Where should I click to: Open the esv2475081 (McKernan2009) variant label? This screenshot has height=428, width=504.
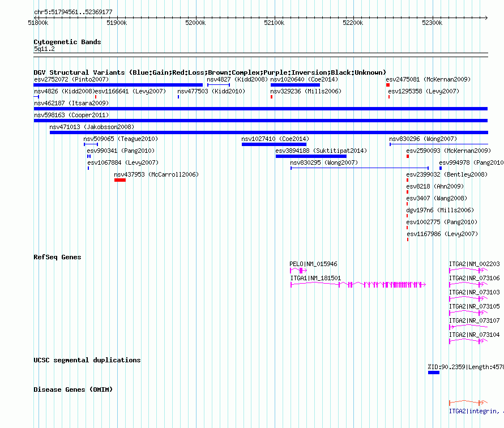tap(428, 79)
